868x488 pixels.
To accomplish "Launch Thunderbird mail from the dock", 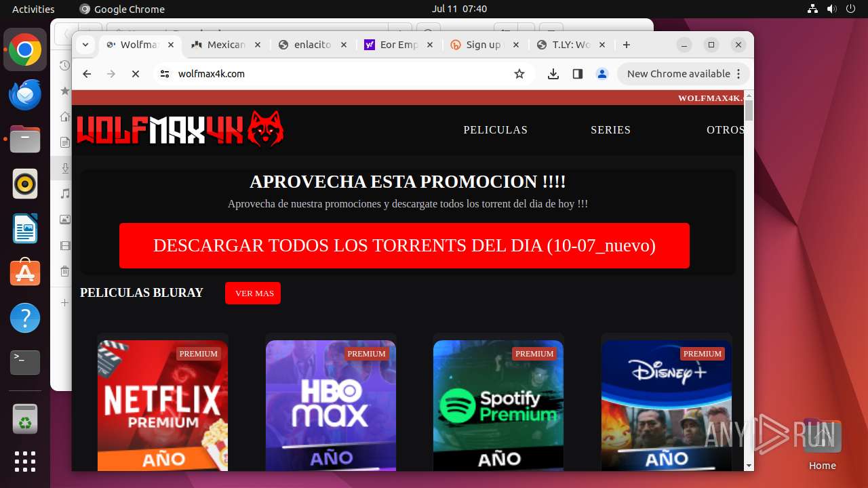I will point(25,95).
